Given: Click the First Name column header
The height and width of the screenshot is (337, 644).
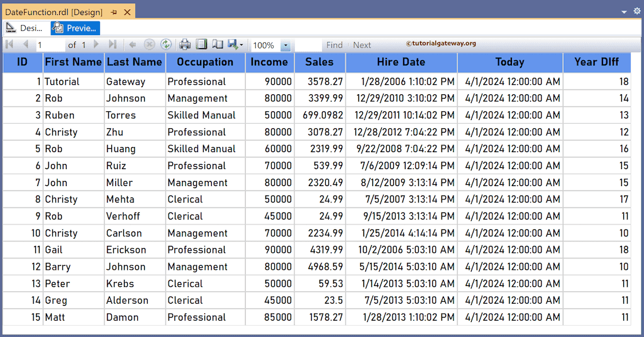Looking at the screenshot, I should pos(74,62).
